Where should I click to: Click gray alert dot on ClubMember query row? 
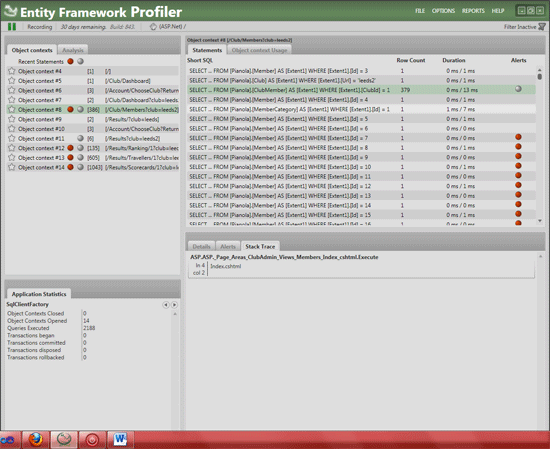click(x=518, y=89)
